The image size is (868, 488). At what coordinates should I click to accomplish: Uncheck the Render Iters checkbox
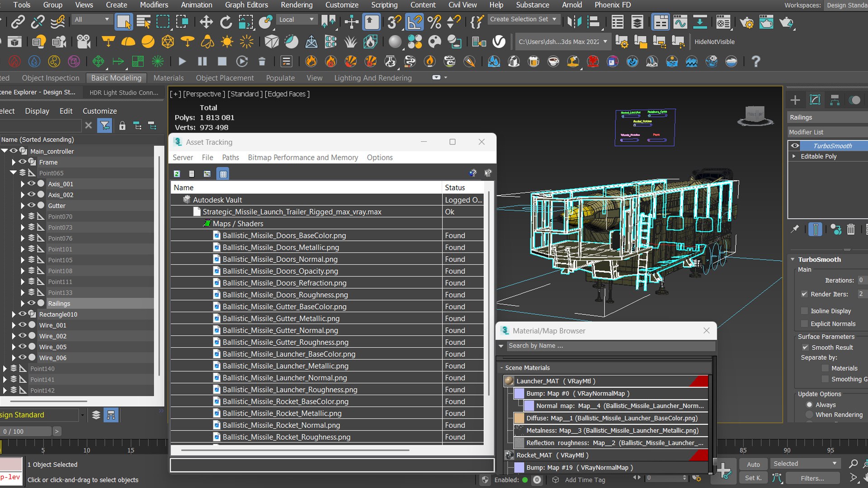(804, 294)
